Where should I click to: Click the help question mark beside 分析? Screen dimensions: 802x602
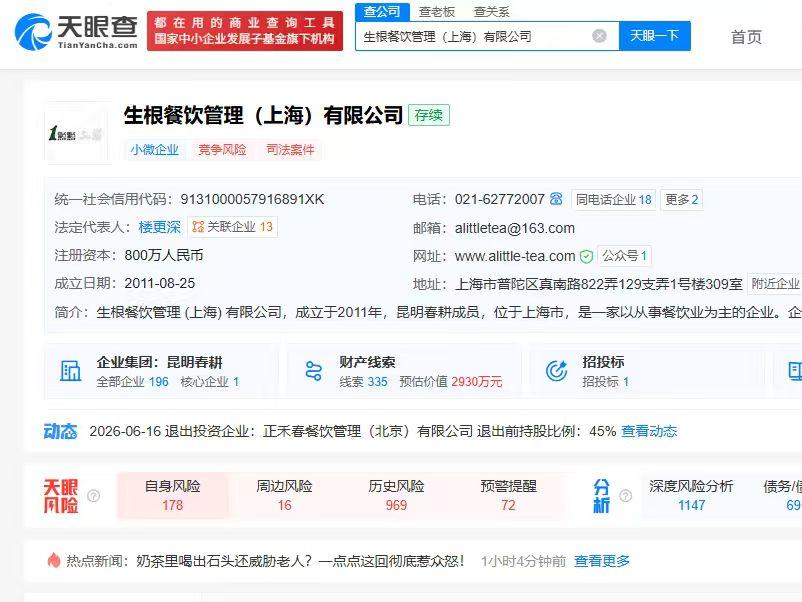tap(626, 496)
